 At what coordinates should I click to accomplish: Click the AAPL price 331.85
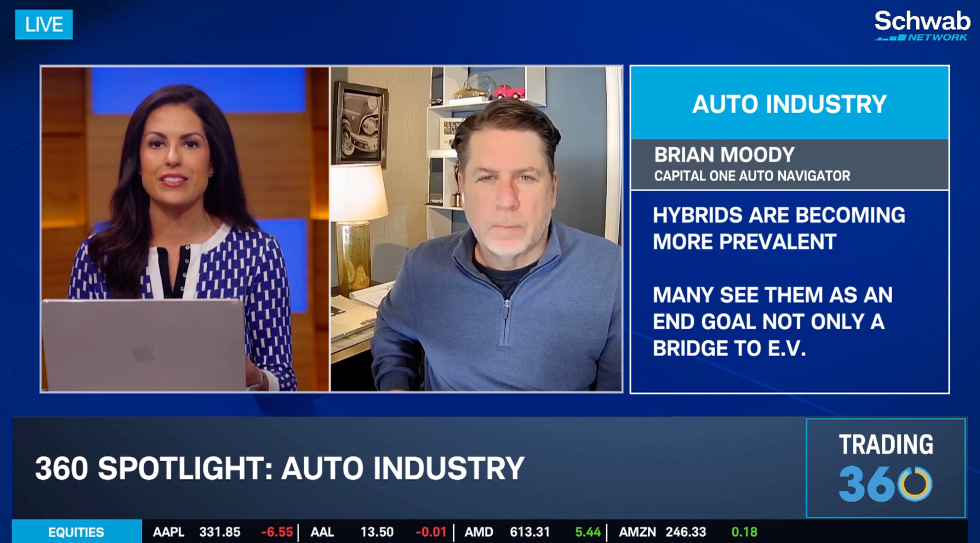(220, 532)
